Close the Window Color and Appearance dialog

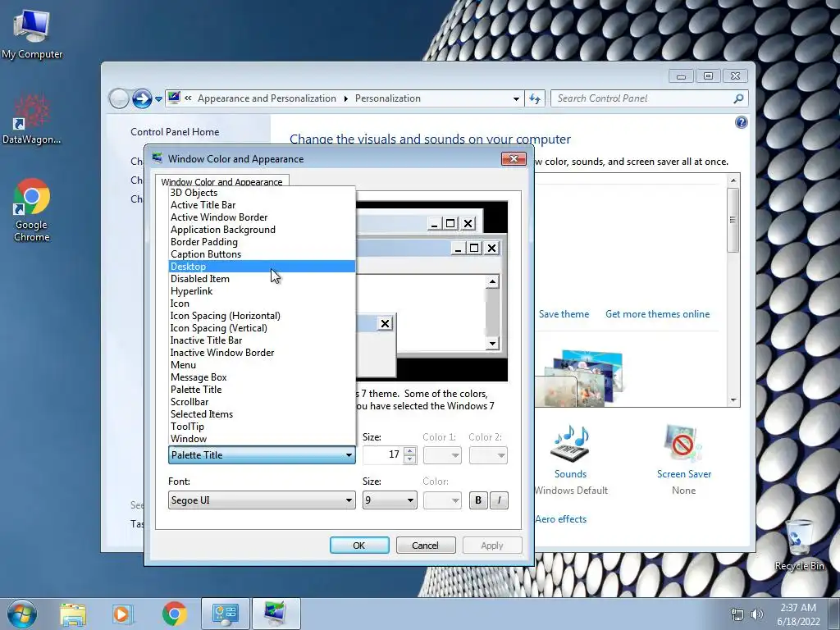514,158
